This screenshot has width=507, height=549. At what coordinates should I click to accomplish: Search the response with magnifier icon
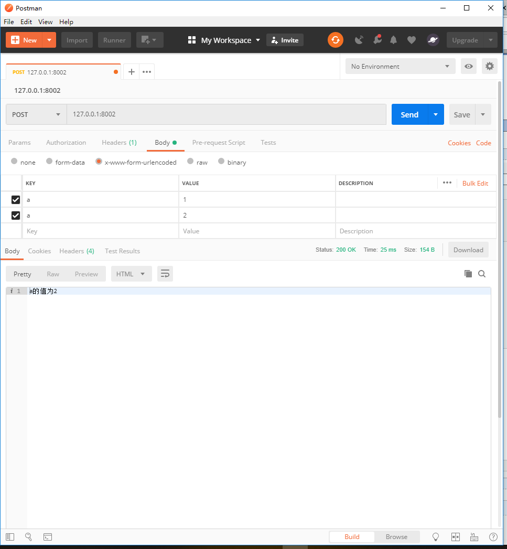click(482, 274)
